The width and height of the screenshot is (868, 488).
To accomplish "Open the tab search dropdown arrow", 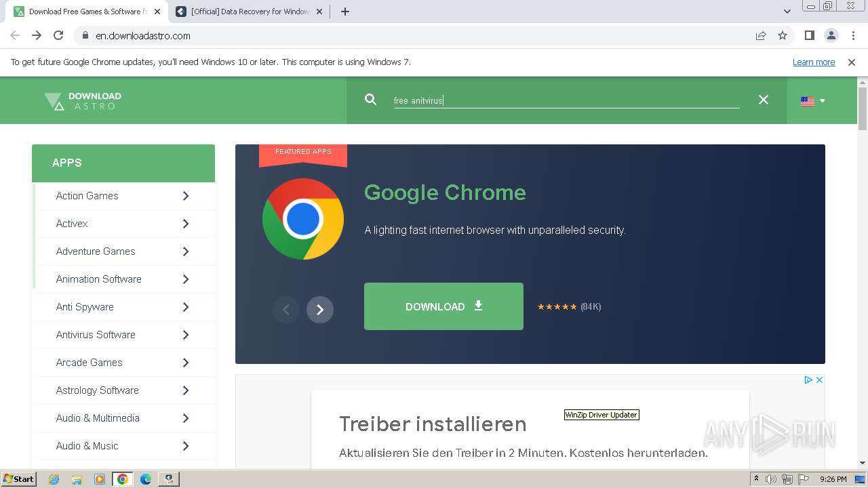I will pyautogui.click(x=787, y=12).
